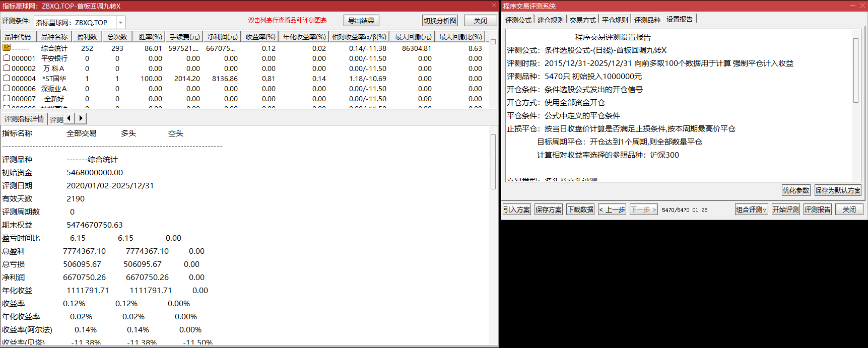Expand the 组合评测 dropdown button

751,210
